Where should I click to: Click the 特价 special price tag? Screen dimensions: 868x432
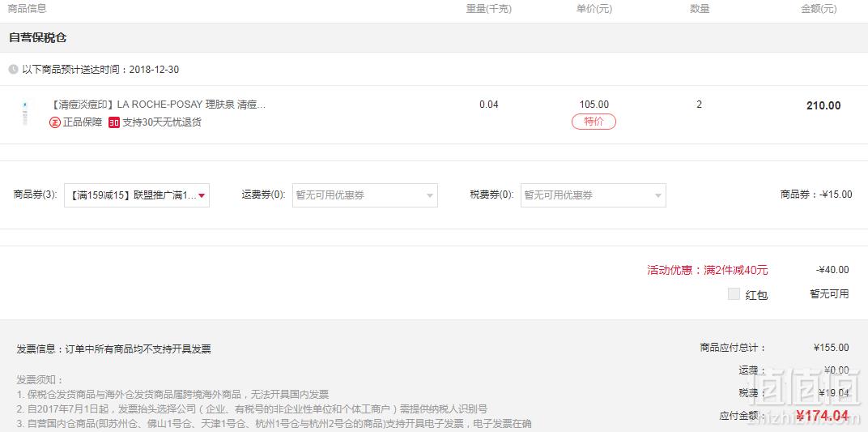[594, 122]
